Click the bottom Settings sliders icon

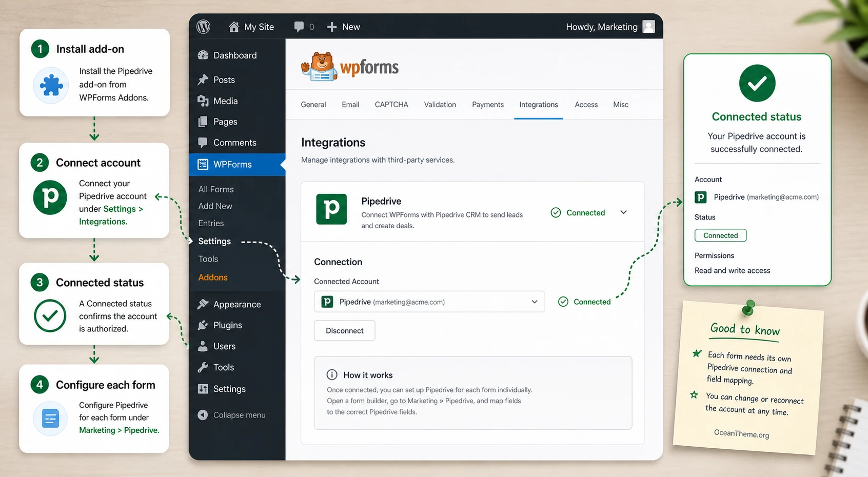[203, 389]
